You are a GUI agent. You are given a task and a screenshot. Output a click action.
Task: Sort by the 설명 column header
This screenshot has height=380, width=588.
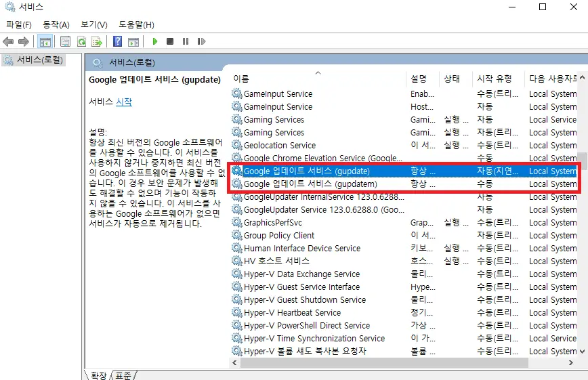423,79
